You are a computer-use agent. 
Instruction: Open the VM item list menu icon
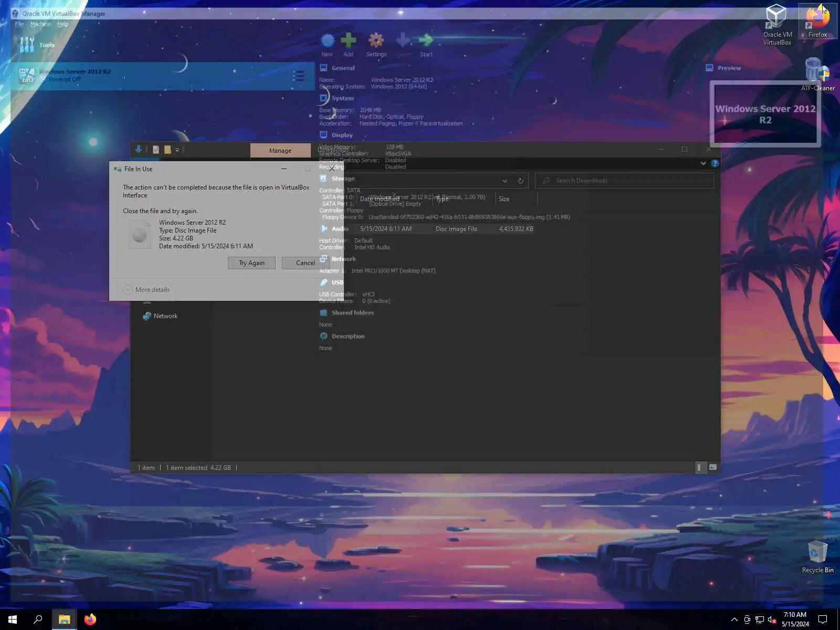[298, 76]
